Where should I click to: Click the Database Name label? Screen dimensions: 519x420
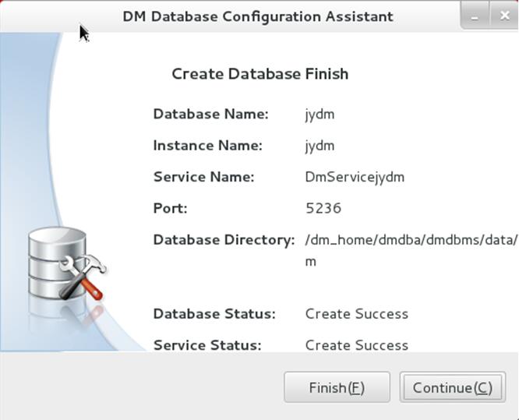click(x=211, y=115)
